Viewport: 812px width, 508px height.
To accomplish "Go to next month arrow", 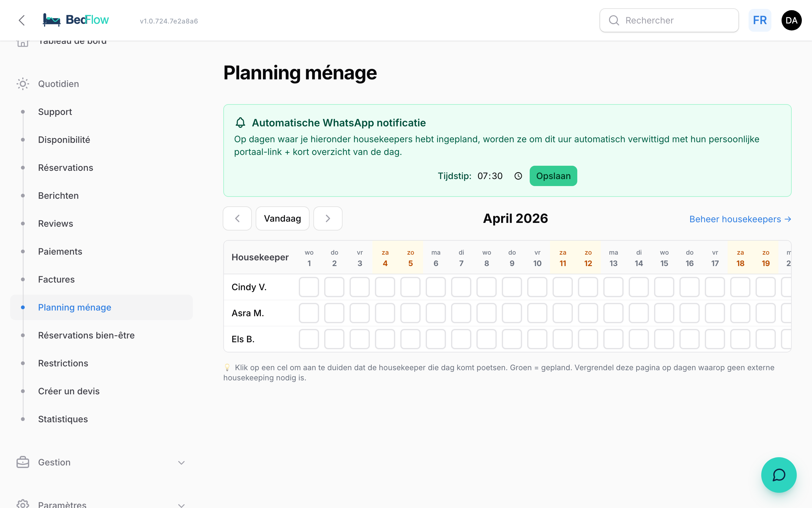I will (x=328, y=218).
